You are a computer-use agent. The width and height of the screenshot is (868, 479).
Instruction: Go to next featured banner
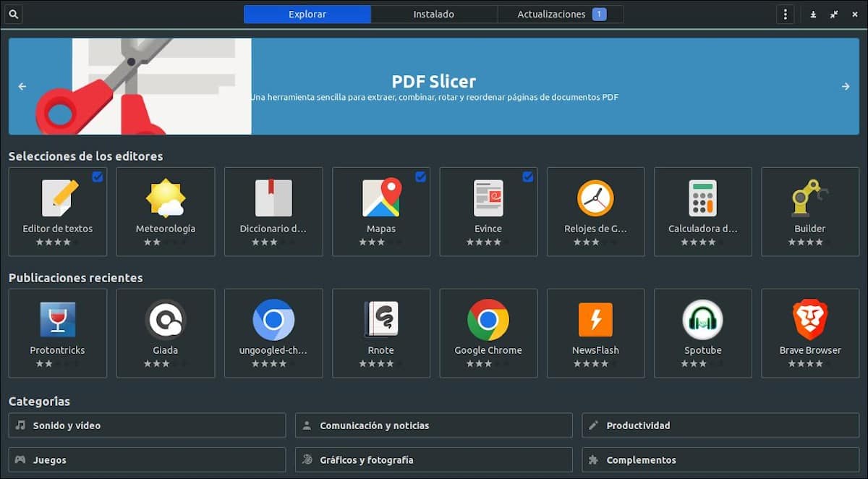point(846,87)
